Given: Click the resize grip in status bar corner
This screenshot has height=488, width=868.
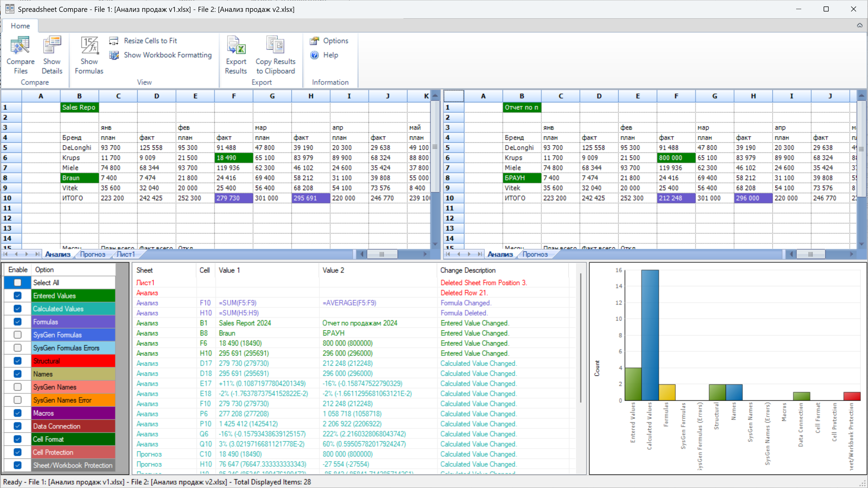Looking at the screenshot, I should click(863, 484).
